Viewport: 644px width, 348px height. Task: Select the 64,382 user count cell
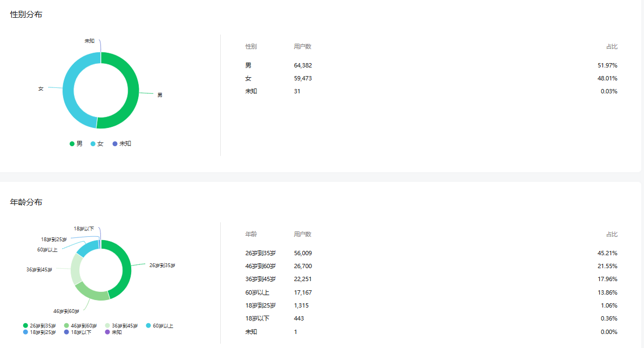[303, 65]
